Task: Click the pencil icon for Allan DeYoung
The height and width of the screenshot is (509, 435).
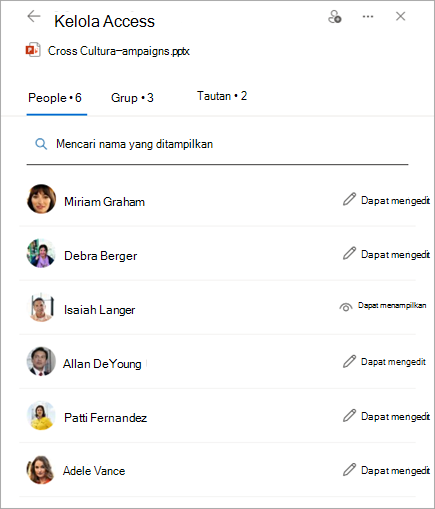Action: pyautogui.click(x=349, y=361)
